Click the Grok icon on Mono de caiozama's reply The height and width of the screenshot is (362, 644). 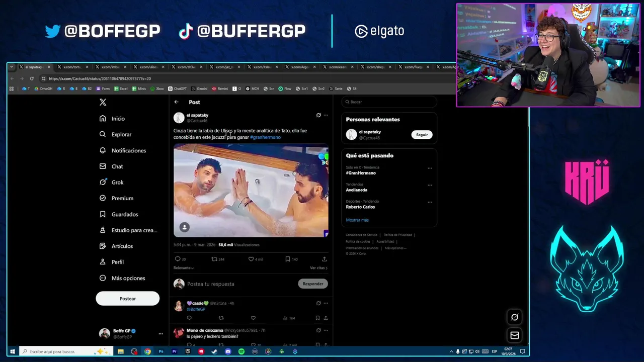(318, 330)
